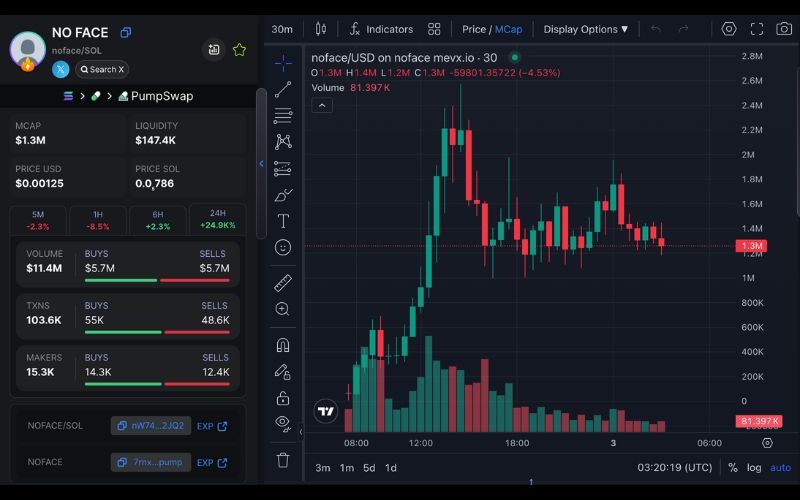Open EXP explorer link for NOFACE
This screenshot has height=500, width=800.
(x=212, y=463)
